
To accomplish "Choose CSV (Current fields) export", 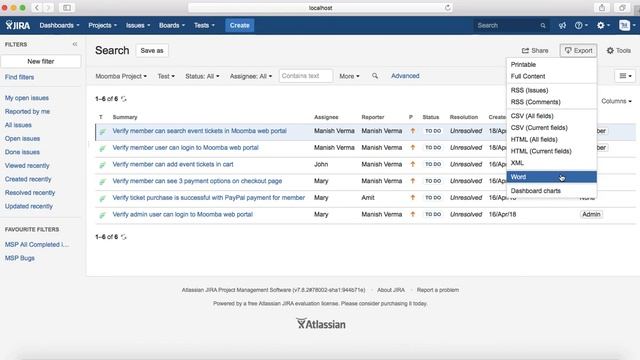I will click(x=551, y=128).
